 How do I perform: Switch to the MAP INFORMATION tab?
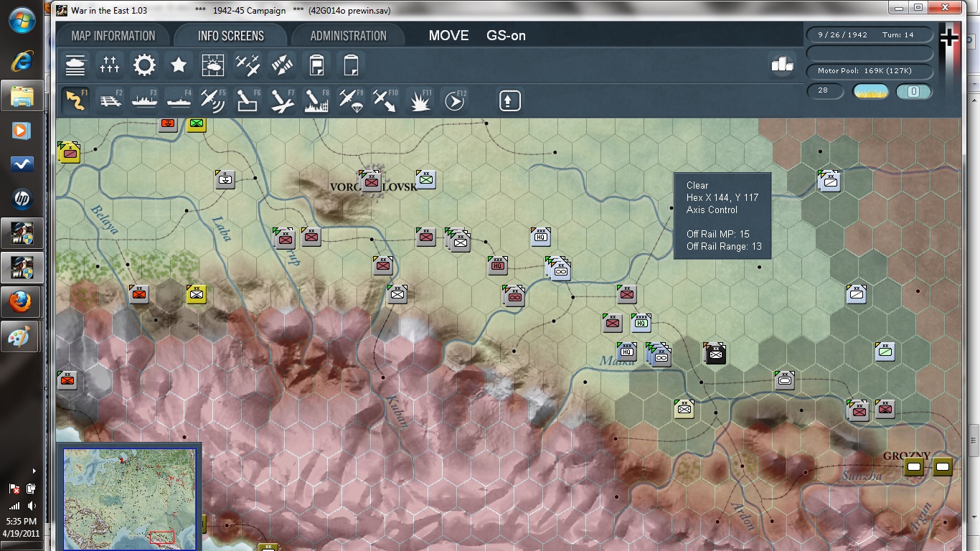(x=113, y=36)
